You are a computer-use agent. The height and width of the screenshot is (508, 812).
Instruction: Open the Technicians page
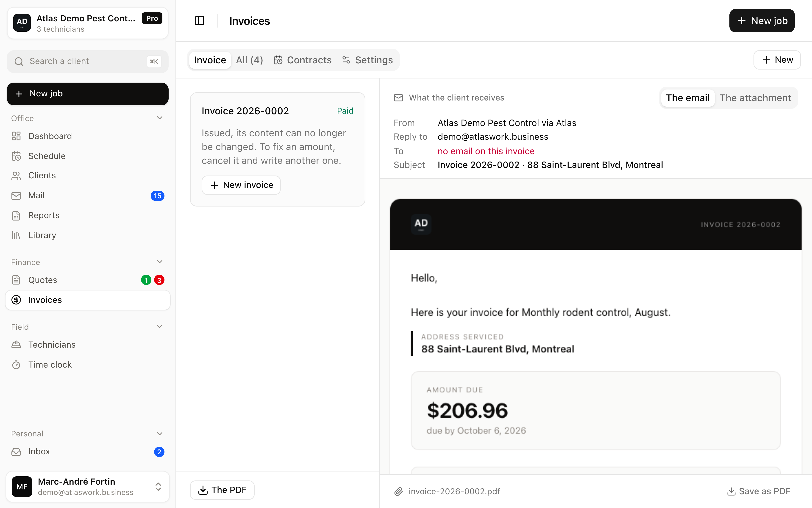pos(88,345)
